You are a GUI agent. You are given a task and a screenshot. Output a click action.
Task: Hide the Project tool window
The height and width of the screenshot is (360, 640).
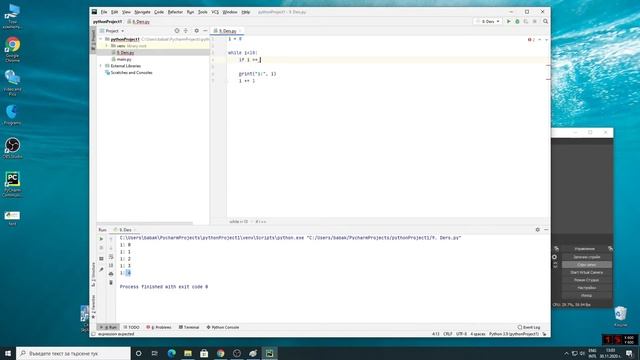tap(205, 31)
